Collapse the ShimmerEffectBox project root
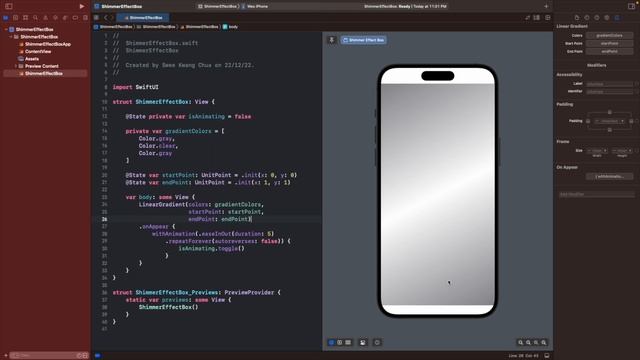The width and height of the screenshot is (640, 360). (x=6, y=29)
